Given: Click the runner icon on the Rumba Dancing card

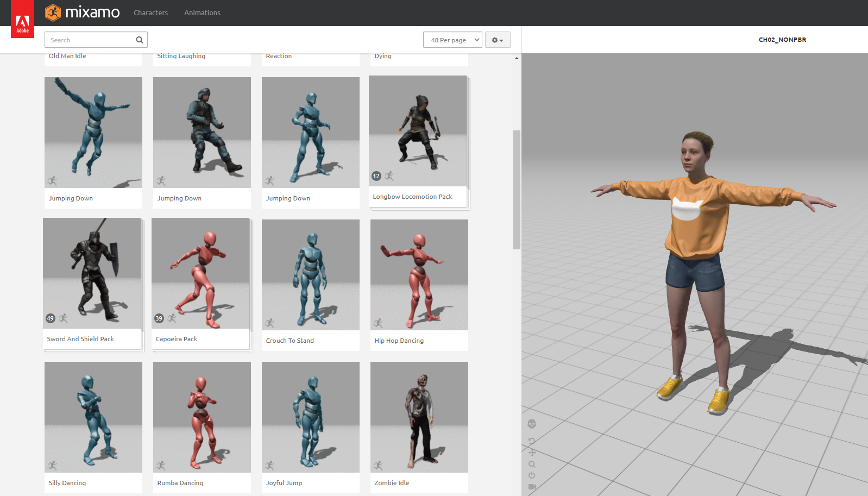Looking at the screenshot, I should point(161,466).
